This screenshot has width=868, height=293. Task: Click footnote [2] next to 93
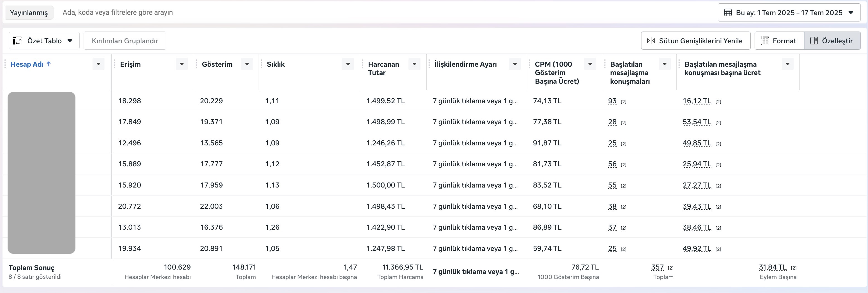tap(623, 102)
